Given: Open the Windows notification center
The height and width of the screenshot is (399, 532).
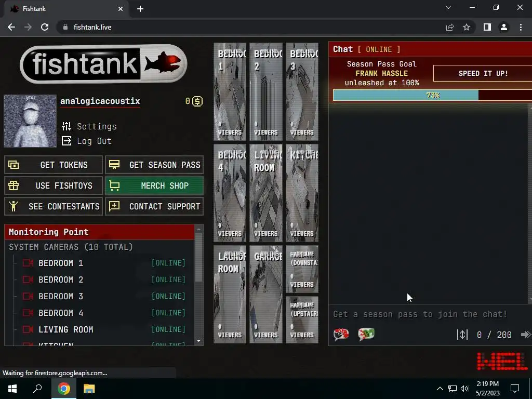Looking at the screenshot, I should [515, 389].
